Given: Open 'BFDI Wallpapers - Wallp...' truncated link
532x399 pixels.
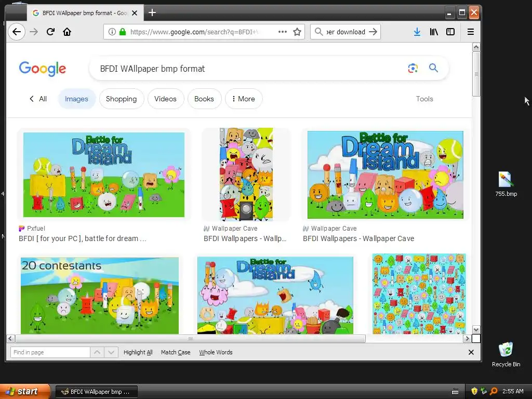Looking at the screenshot, I should [x=245, y=238].
